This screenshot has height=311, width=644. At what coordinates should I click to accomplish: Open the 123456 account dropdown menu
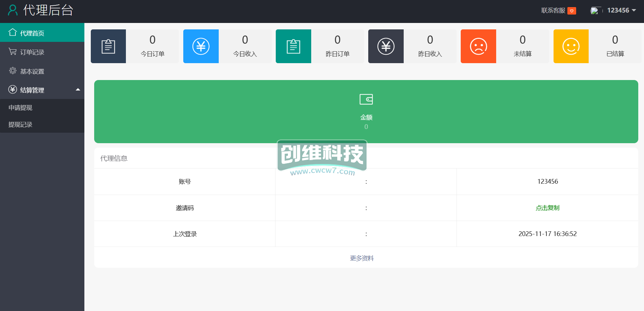point(621,10)
